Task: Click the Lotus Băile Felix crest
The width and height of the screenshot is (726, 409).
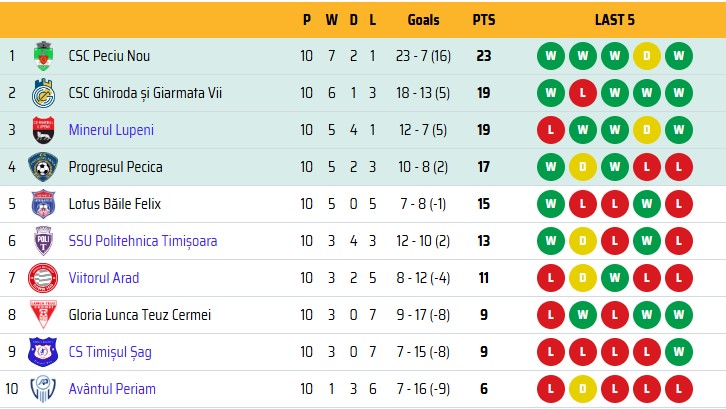Action: pyautogui.click(x=43, y=204)
